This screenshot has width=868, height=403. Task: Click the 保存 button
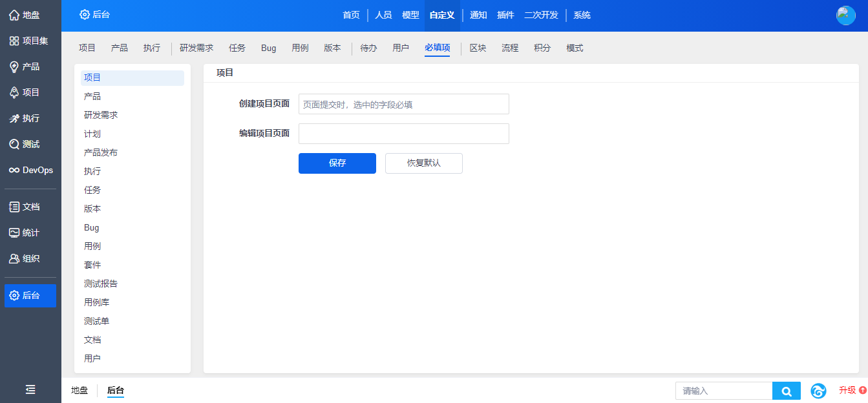point(337,163)
